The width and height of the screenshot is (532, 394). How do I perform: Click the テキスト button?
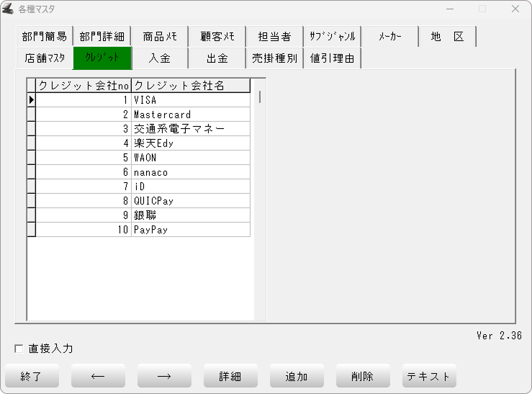(429, 376)
